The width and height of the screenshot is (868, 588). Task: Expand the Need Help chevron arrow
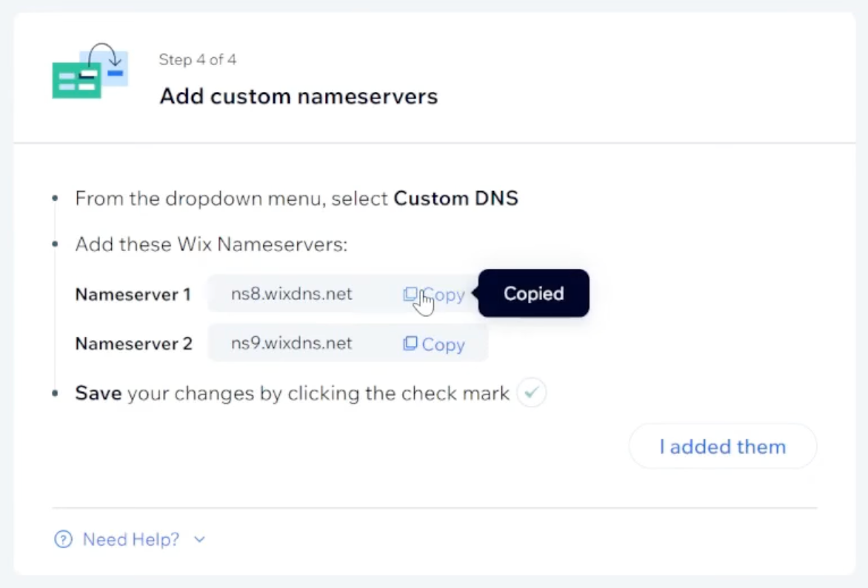coord(200,539)
